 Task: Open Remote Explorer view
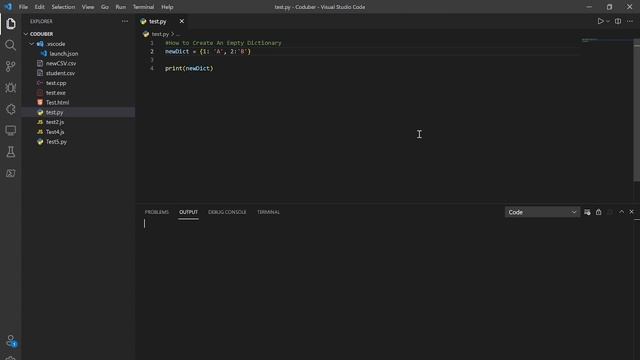coord(11,131)
